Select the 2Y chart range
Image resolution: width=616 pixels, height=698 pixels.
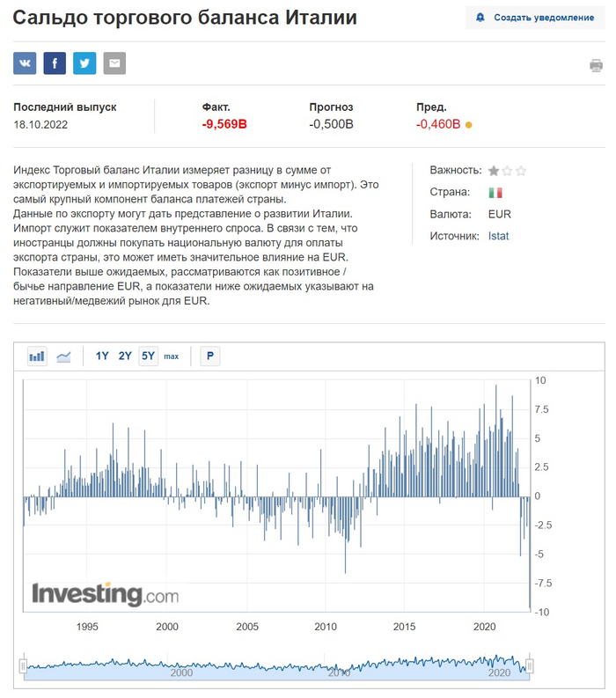(125, 356)
